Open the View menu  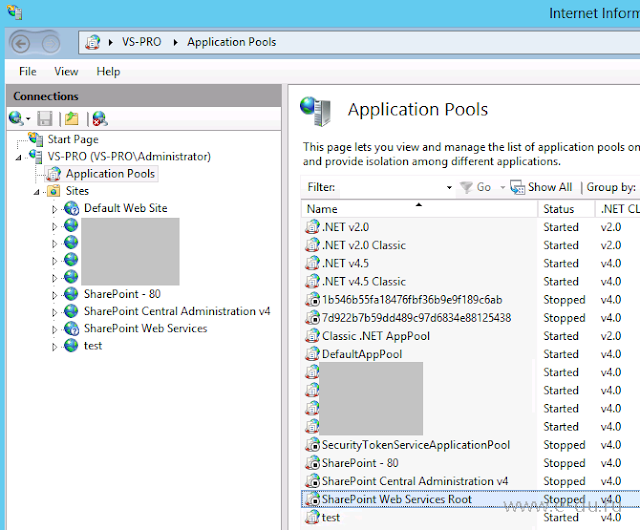66,71
